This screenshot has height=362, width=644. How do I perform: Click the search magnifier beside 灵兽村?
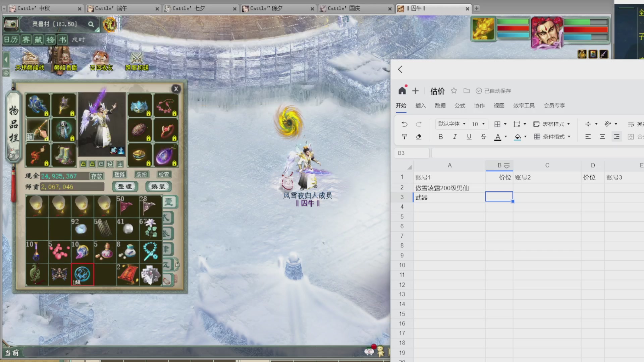pos(91,24)
